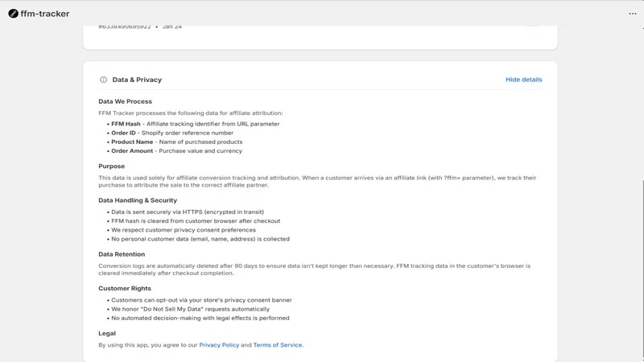Image resolution: width=644 pixels, height=362 pixels.
Task: Click the Customer Rights heading
Action: 125,288
